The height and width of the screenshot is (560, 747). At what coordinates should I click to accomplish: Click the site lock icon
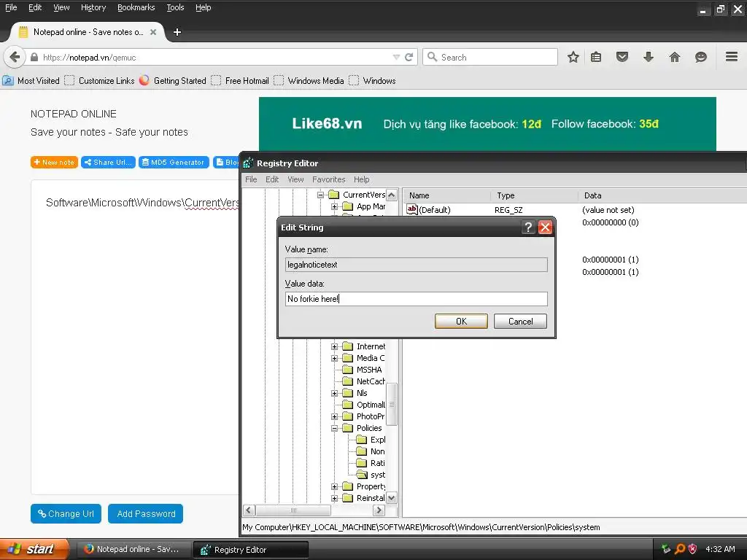click(x=34, y=57)
